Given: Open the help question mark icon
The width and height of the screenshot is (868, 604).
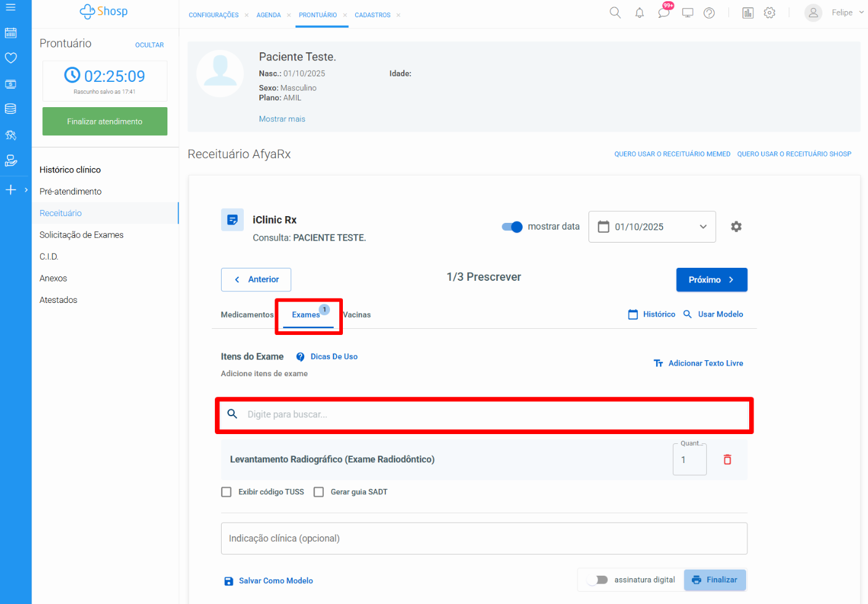Looking at the screenshot, I should pos(709,13).
